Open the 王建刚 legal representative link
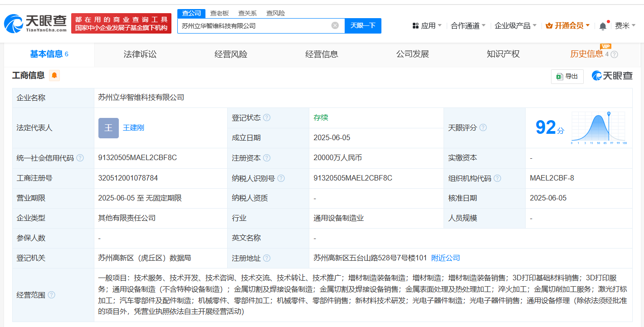This screenshot has width=644, height=327. click(134, 128)
